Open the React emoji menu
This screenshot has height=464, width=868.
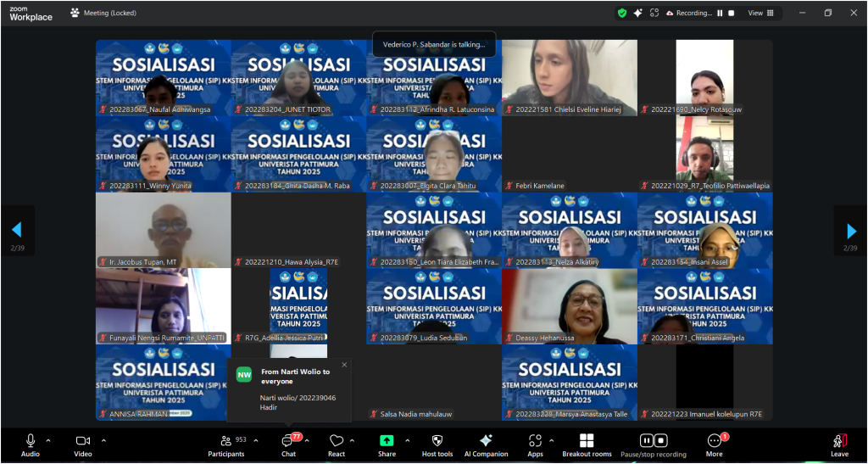[337, 444]
